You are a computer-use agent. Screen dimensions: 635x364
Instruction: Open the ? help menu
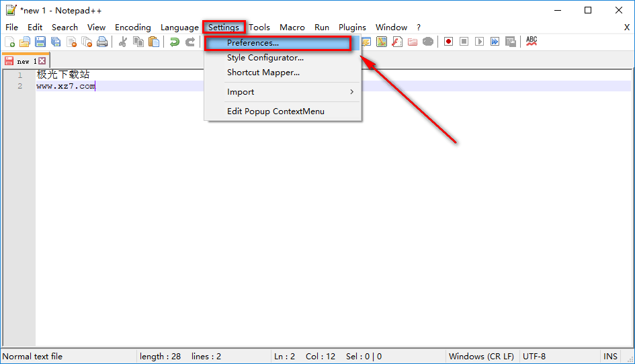point(419,28)
